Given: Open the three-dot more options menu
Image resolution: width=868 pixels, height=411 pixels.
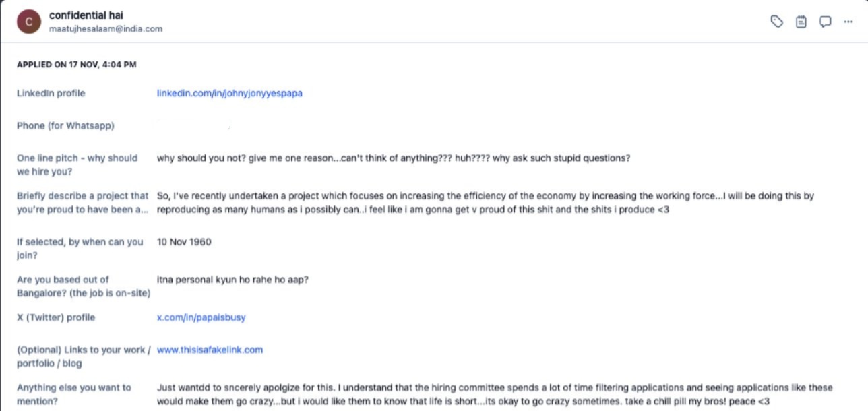Looking at the screenshot, I should click(x=848, y=22).
